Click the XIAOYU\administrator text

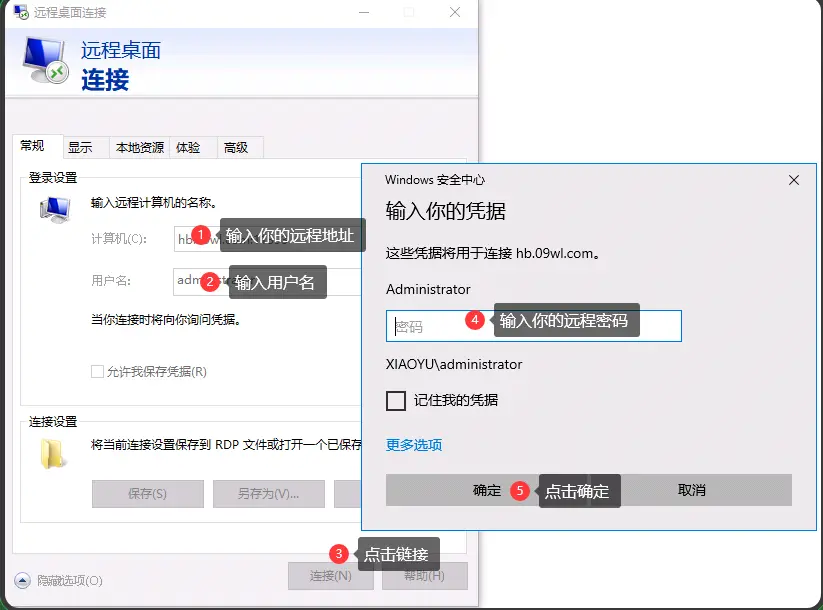(454, 364)
